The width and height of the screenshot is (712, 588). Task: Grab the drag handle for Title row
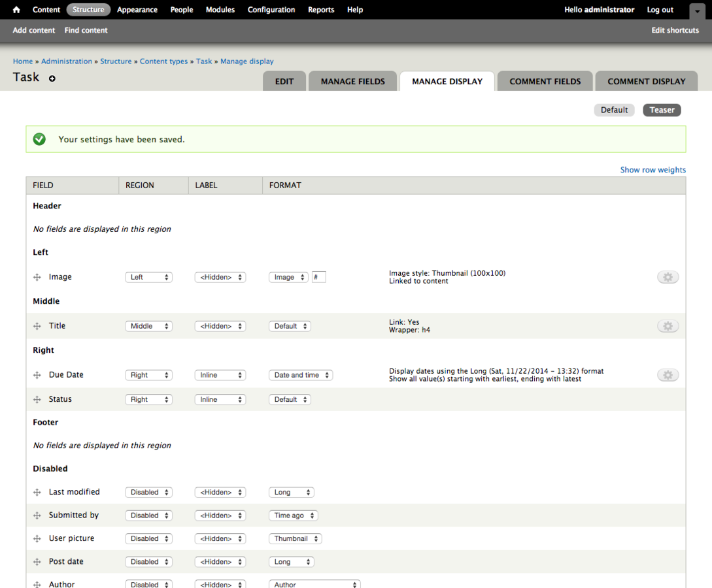pos(37,326)
